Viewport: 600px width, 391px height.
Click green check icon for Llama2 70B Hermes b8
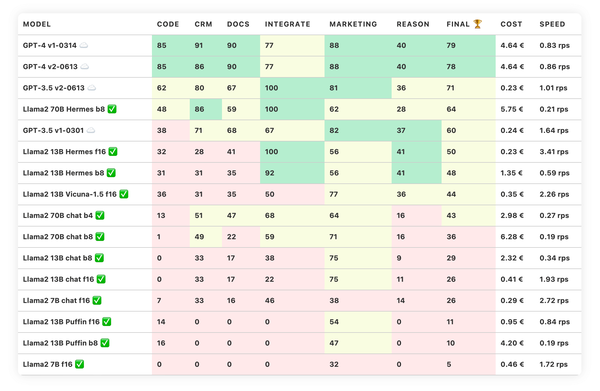[x=112, y=109]
